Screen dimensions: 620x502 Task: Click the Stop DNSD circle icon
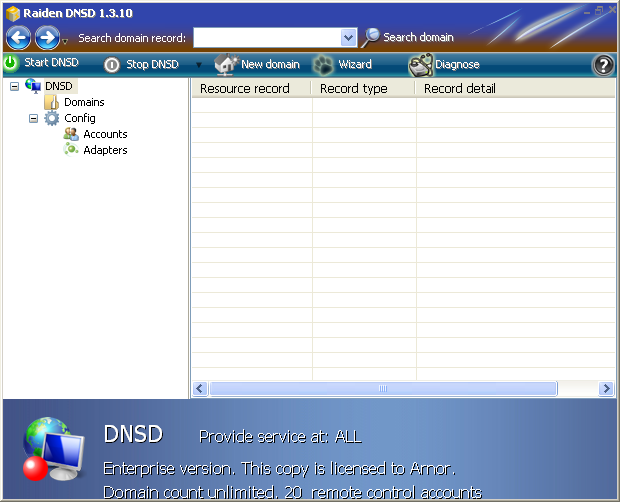pyautogui.click(x=112, y=64)
